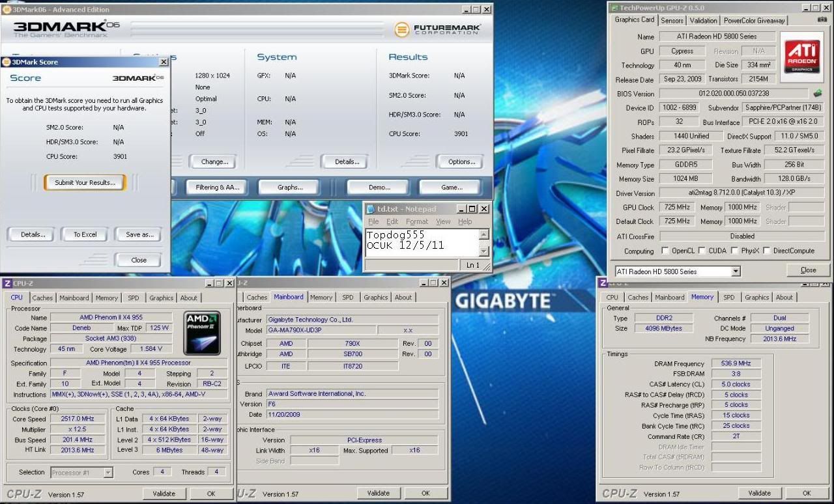Open SPD tab in right CPU-Z window
Viewport: 834px width, 504px height.
[x=729, y=298]
